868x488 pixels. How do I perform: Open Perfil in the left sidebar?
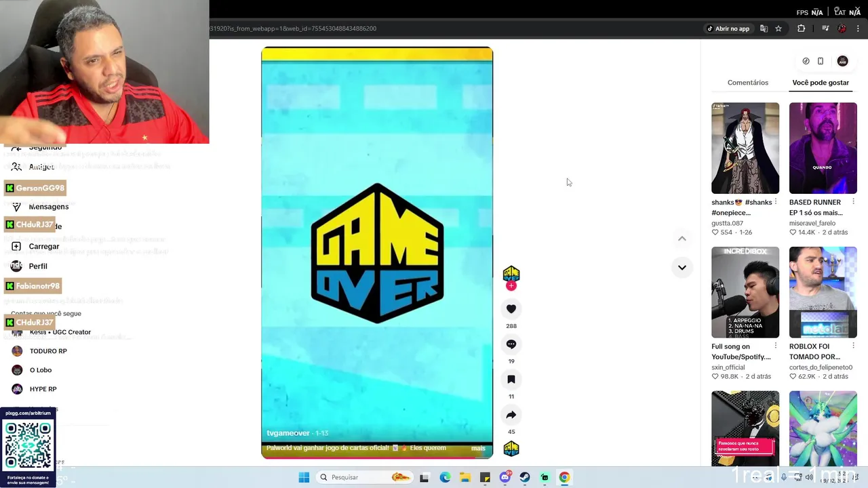38,266
